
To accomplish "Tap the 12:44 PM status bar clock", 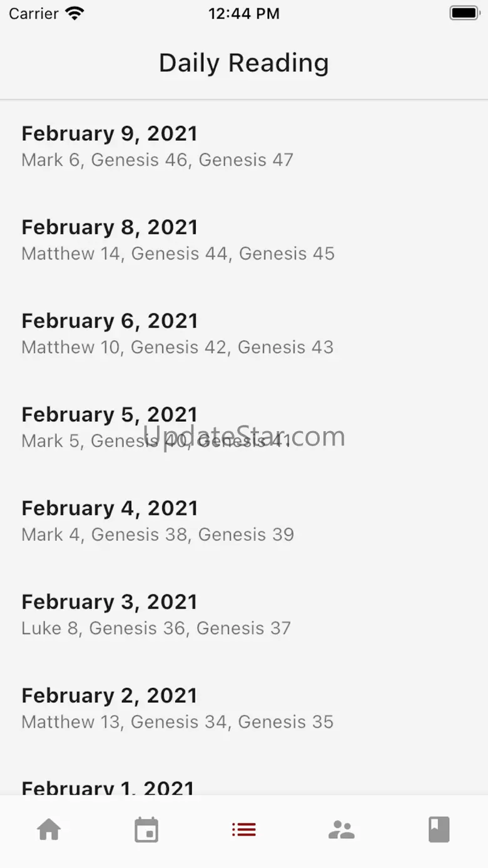I will pyautogui.click(x=243, y=13).
